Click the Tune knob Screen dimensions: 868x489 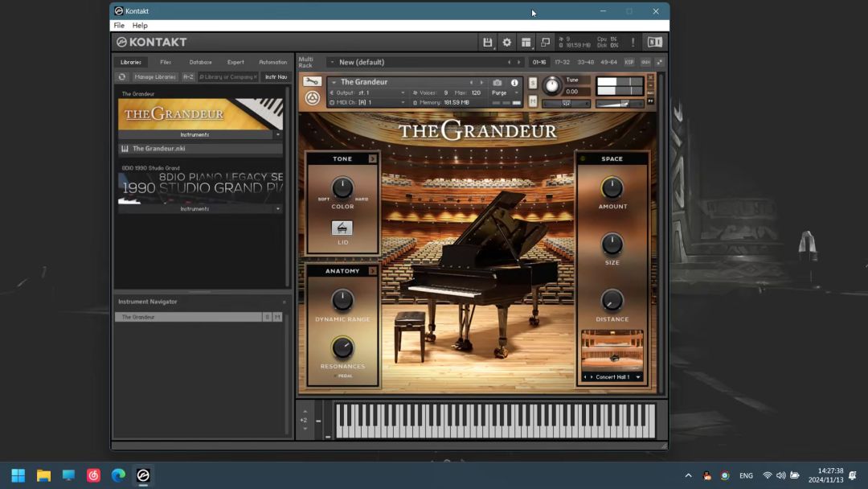[552, 86]
